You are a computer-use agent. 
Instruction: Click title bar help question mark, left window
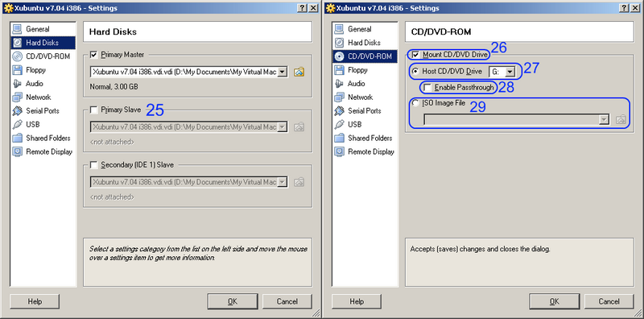303,8
